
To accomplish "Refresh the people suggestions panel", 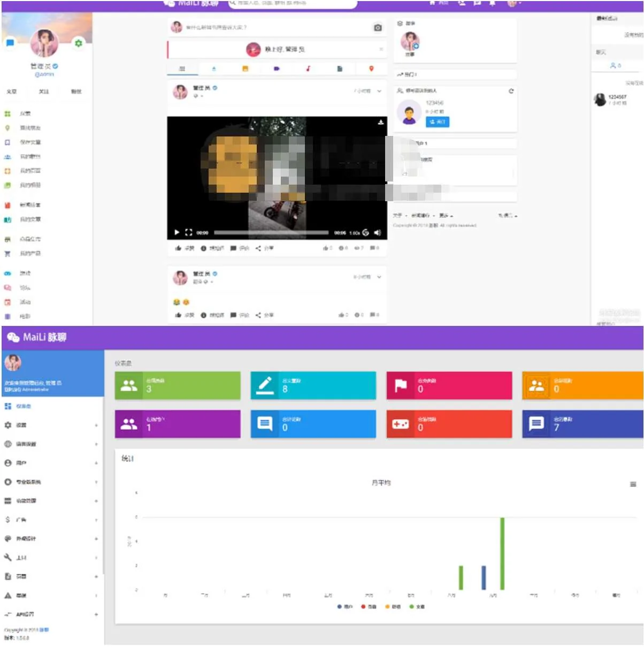I will [x=511, y=91].
